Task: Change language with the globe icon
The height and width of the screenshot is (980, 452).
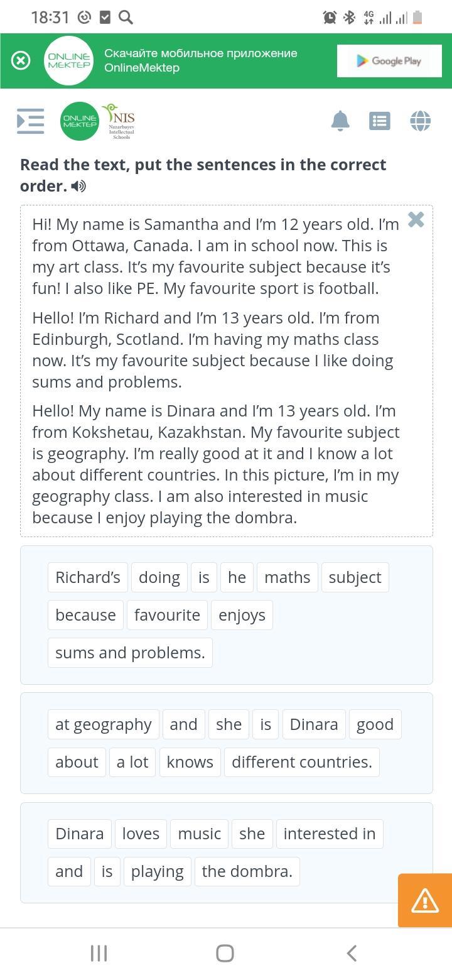Action: coord(420,121)
